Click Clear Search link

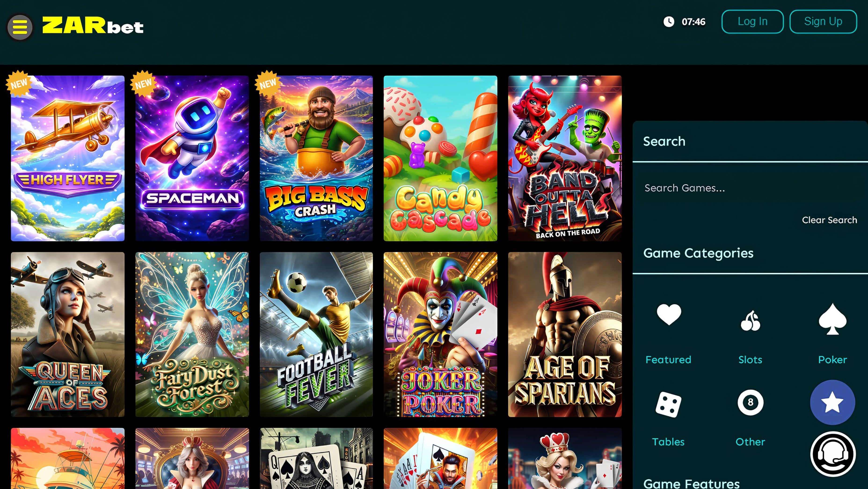pos(829,220)
